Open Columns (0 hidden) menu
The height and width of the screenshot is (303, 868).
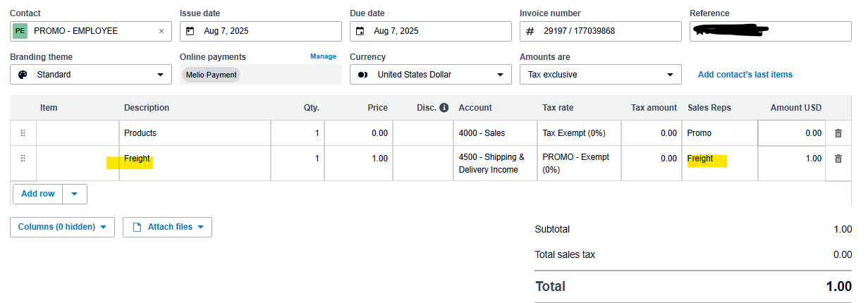point(62,227)
